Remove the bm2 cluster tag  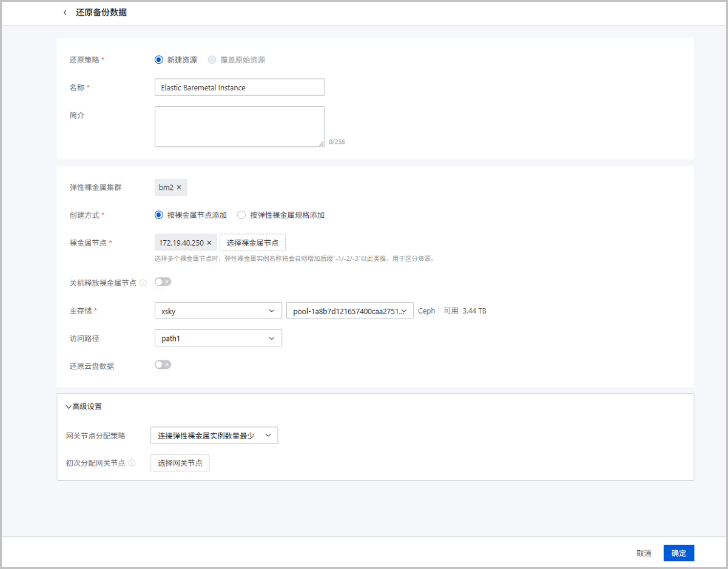tap(179, 187)
